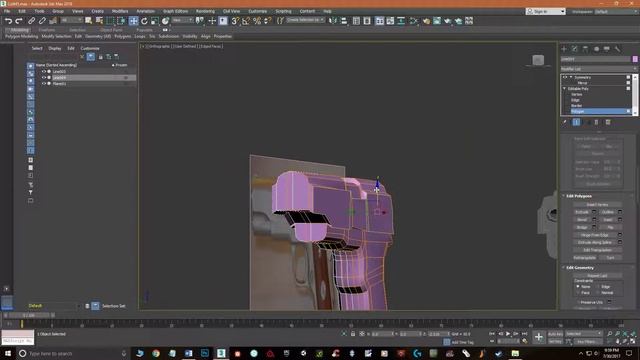
Task: Switch to the Modify panel tab
Action: coord(575,49)
